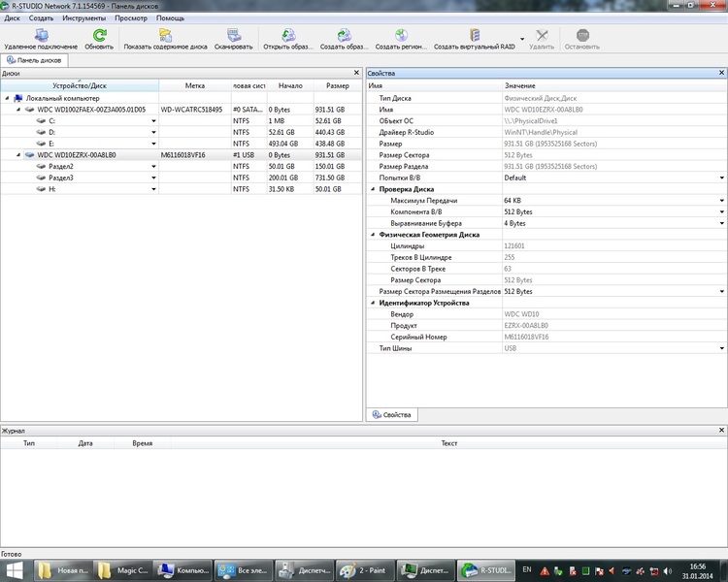
Task: Open the Просмотр menu
Action: pos(131,17)
